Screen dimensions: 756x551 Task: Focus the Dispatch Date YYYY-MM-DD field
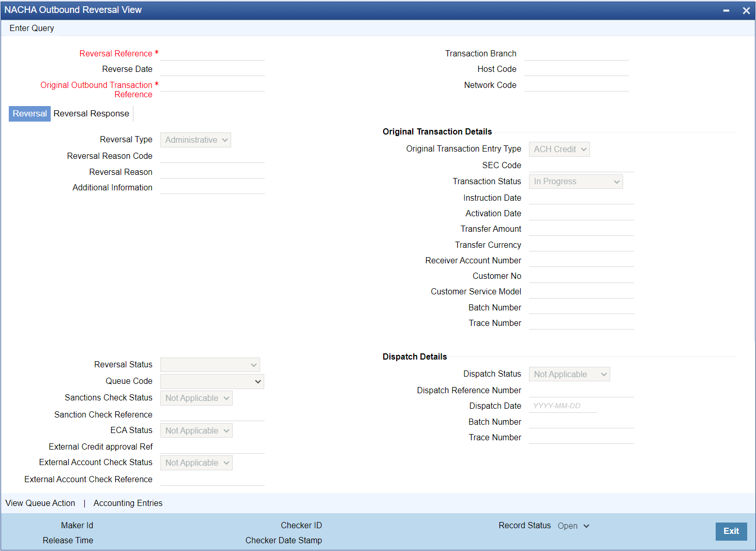563,406
